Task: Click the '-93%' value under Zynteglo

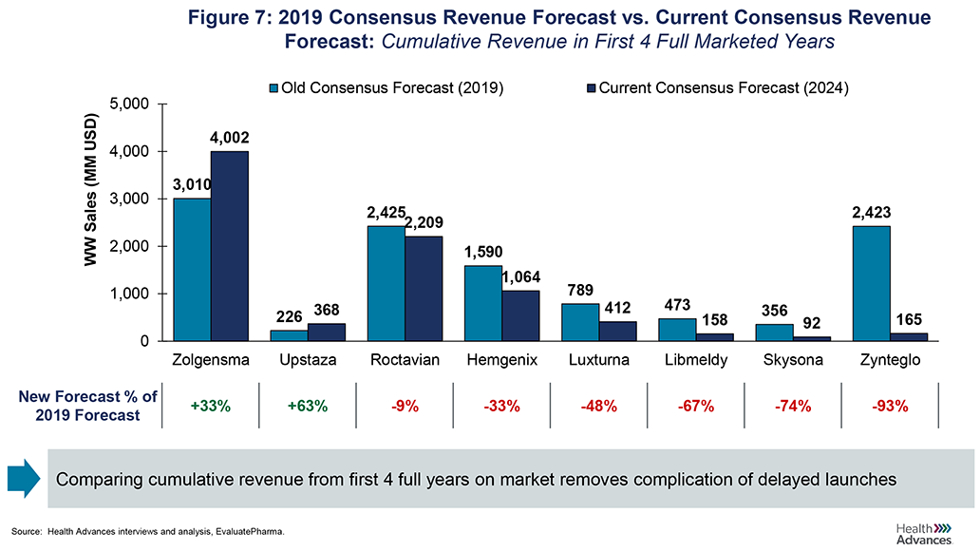Action: tap(890, 406)
